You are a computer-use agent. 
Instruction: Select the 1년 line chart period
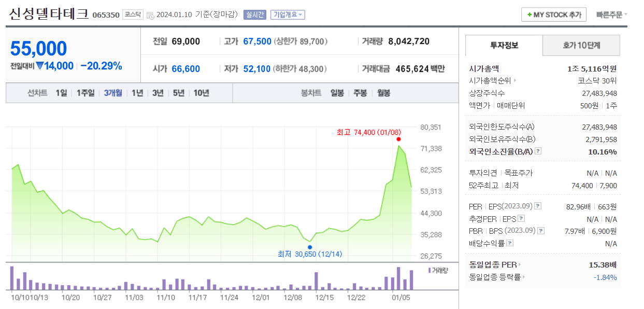point(137,93)
